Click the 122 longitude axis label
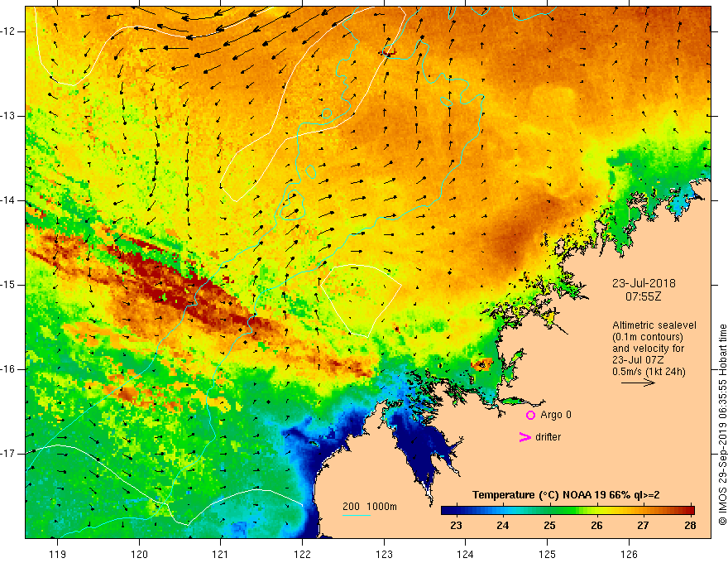 (302, 554)
